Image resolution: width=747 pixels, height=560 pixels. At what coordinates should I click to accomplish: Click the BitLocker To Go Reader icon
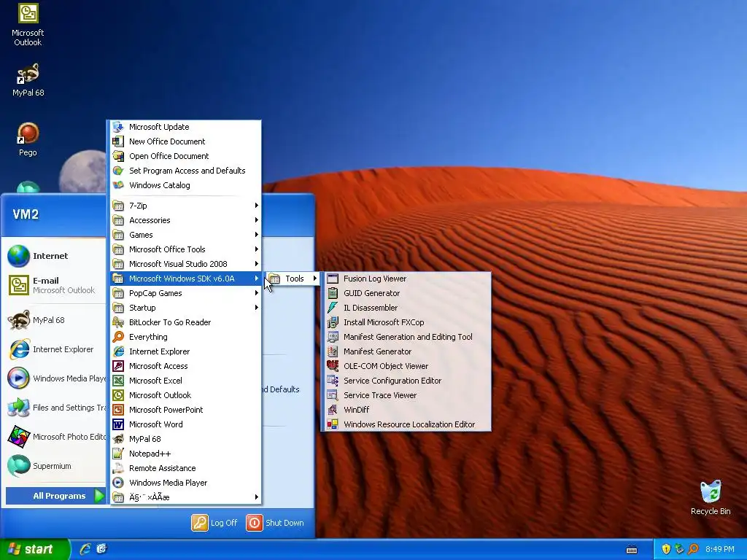click(118, 322)
